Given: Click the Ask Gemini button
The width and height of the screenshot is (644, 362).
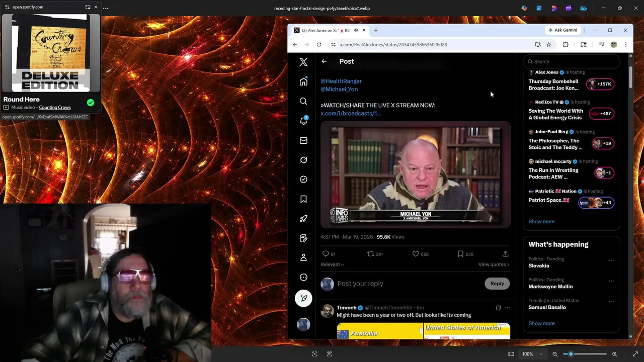Looking at the screenshot, I should pos(563,30).
